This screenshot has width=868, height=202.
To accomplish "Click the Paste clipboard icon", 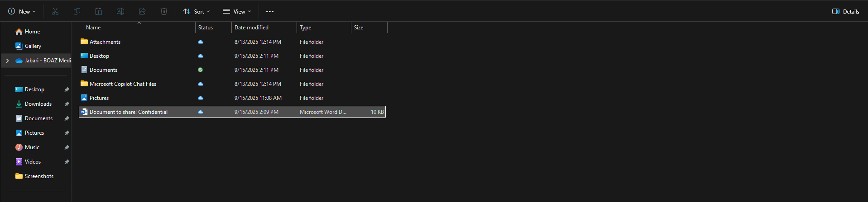I will [99, 11].
